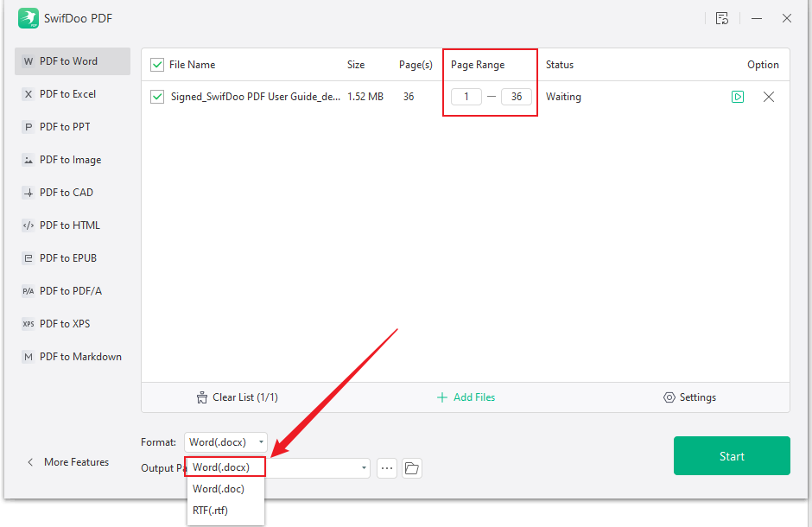Choose Word(.doc) from the format list

point(225,489)
